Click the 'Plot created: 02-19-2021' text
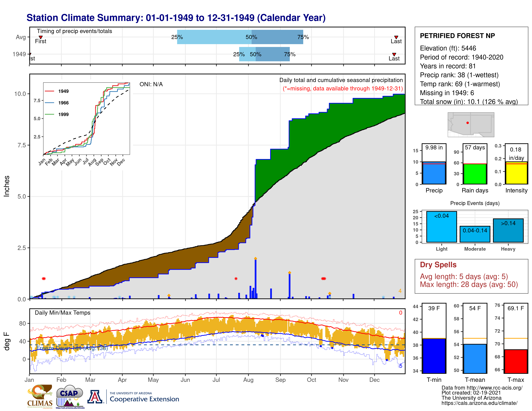532x411 pixels. tap(471, 393)
